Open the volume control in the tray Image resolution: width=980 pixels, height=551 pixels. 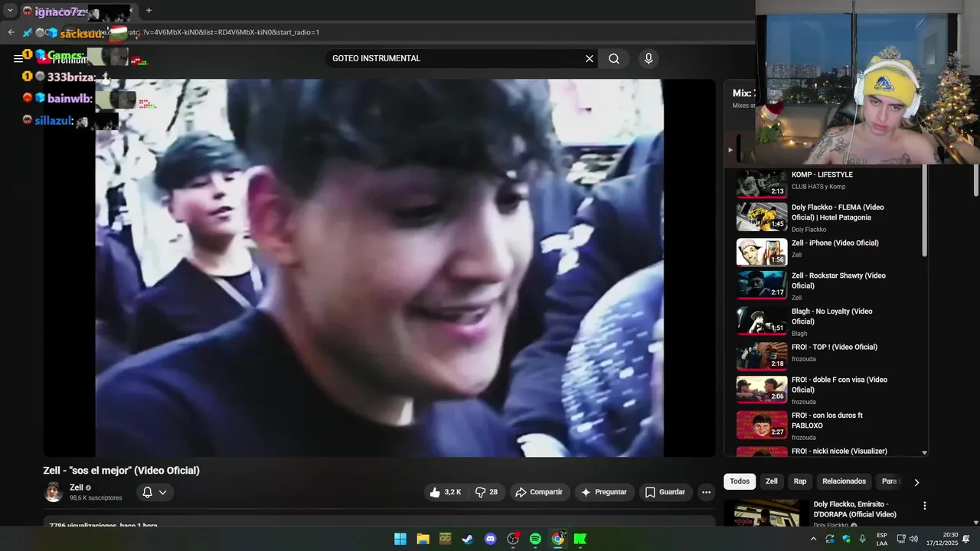913,539
